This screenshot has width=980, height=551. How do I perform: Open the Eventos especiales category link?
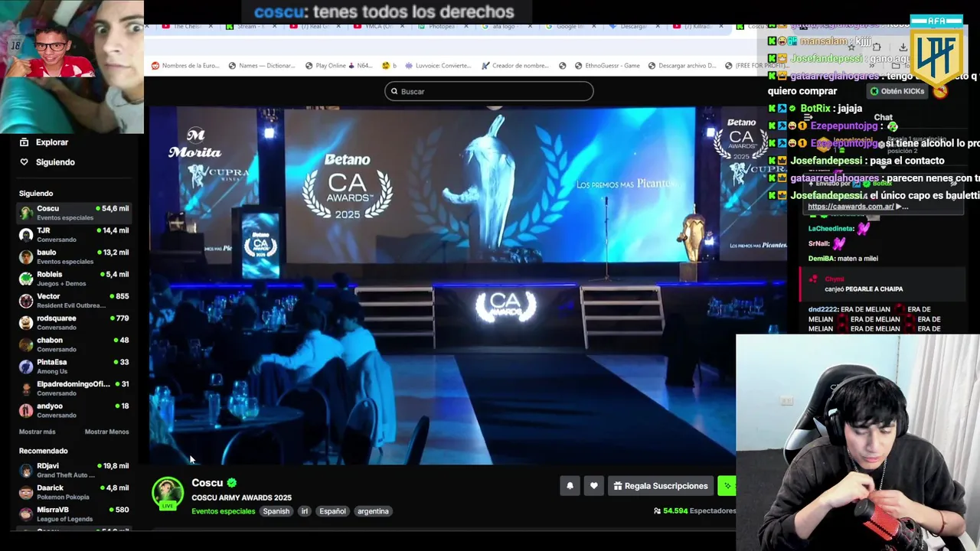click(x=224, y=511)
